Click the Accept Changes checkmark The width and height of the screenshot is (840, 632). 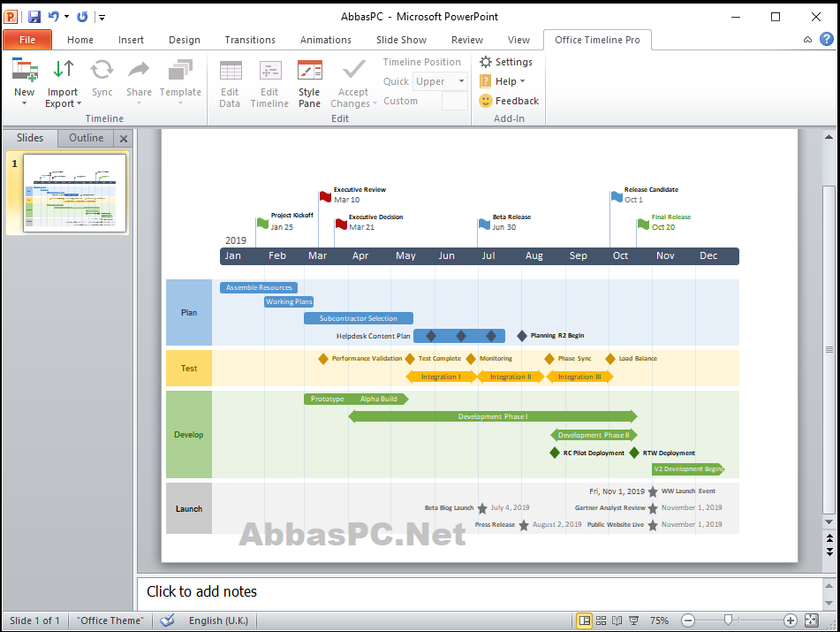coord(353,70)
